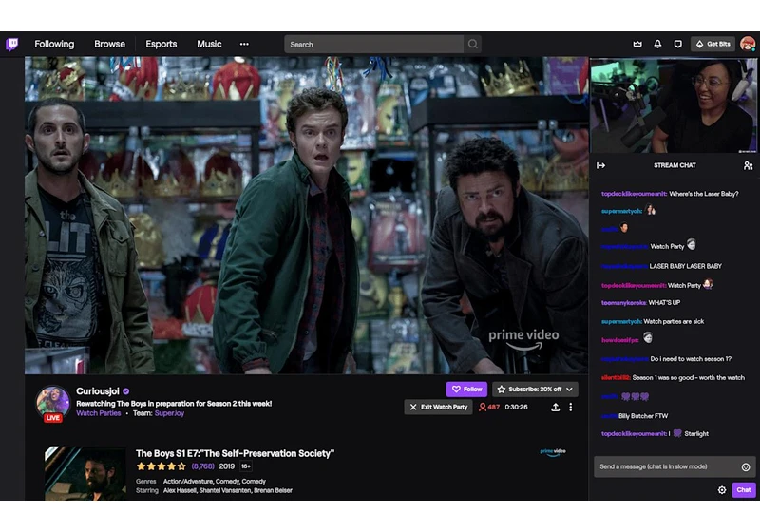Click the verified badge next to Curiousjoi

(126, 391)
